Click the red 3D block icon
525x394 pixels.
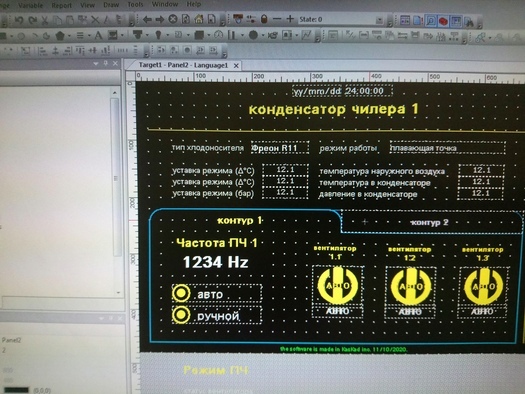coord(443,21)
